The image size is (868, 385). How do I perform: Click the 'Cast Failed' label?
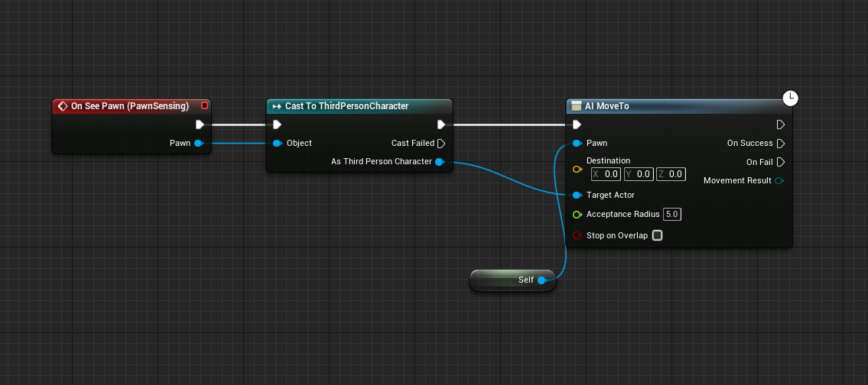413,144
